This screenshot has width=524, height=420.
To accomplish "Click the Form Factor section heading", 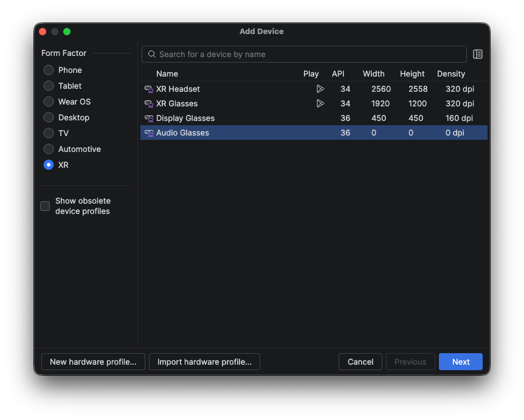I will [64, 53].
